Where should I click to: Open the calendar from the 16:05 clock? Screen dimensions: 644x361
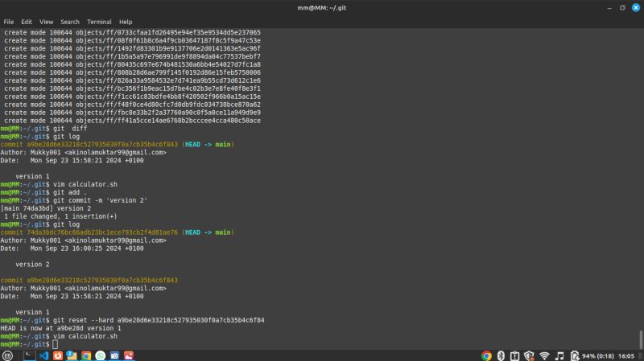click(628, 355)
